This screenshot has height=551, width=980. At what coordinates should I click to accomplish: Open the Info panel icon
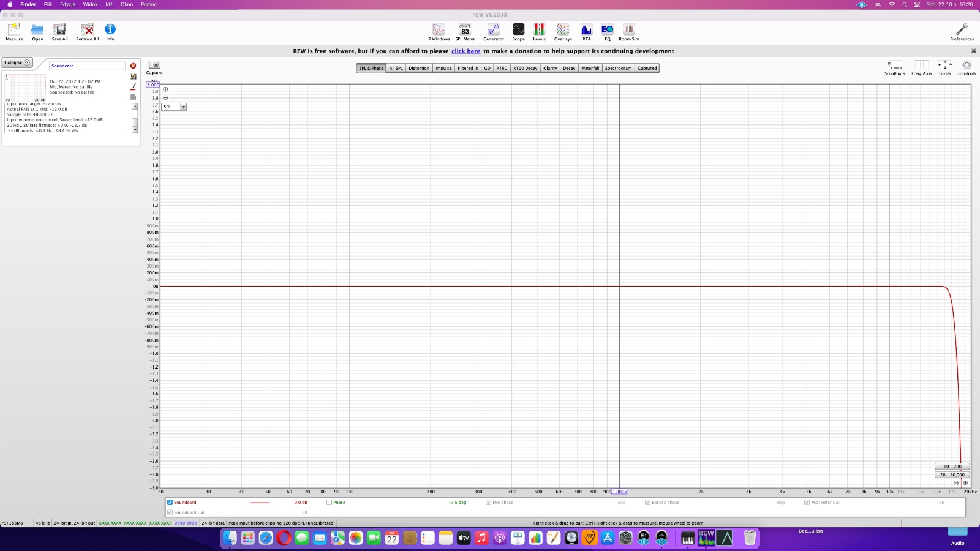pyautogui.click(x=110, y=32)
